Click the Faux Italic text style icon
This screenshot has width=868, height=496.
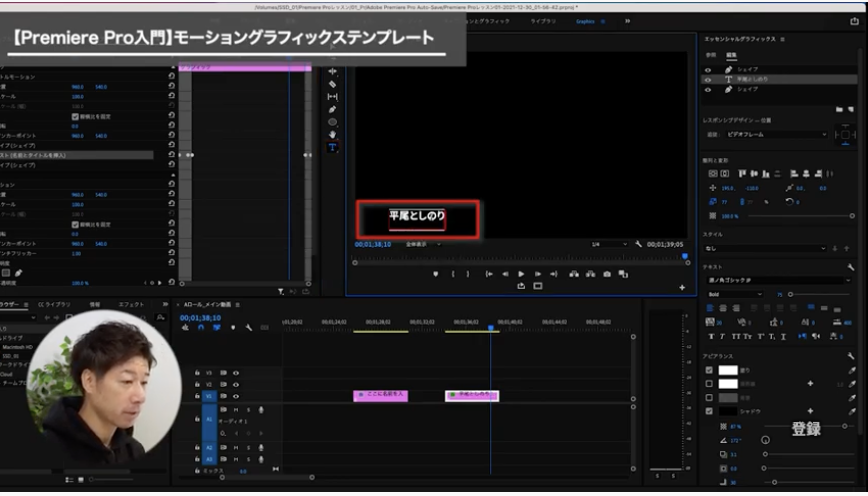pos(722,337)
